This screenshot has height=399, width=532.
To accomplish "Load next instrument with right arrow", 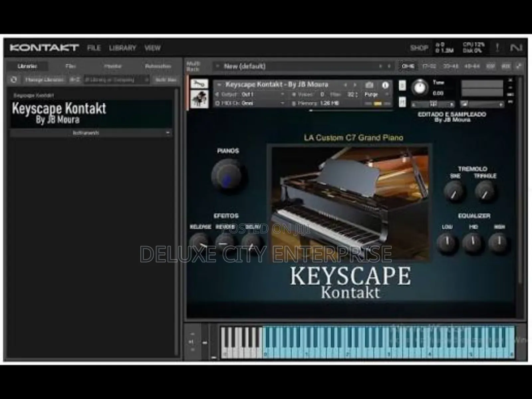I will pos(355,85).
